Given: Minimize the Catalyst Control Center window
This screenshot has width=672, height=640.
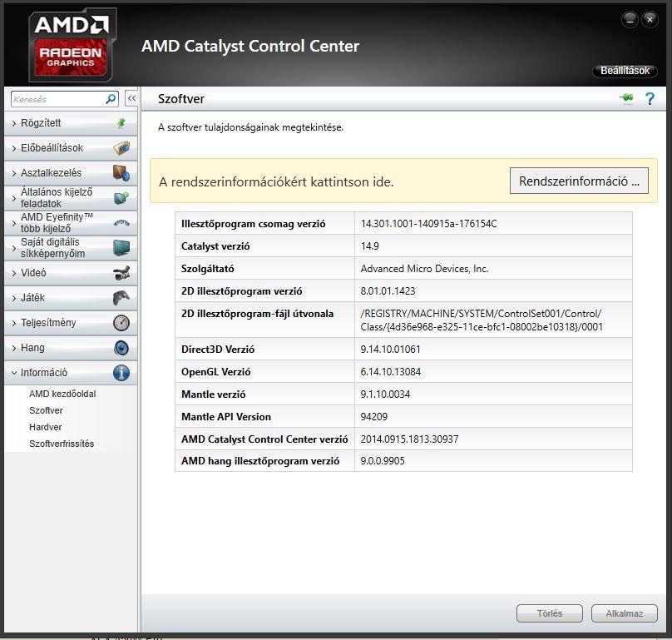Looking at the screenshot, I should (630, 20).
